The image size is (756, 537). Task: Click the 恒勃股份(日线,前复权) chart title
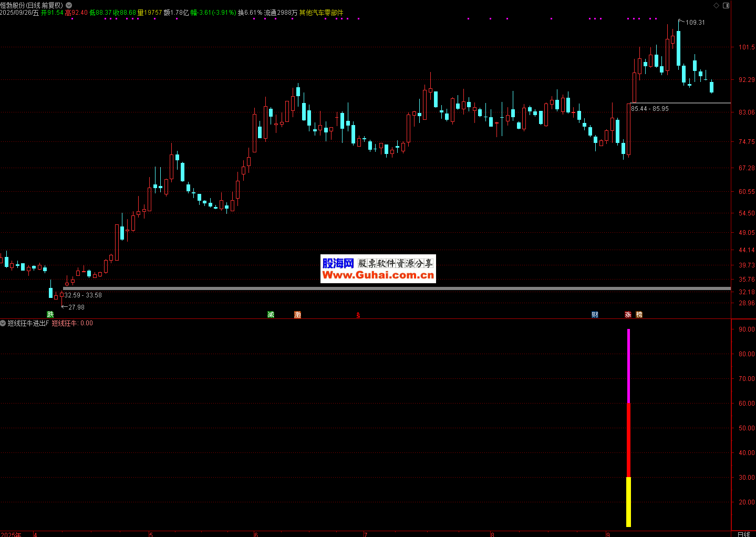[x=32, y=5]
